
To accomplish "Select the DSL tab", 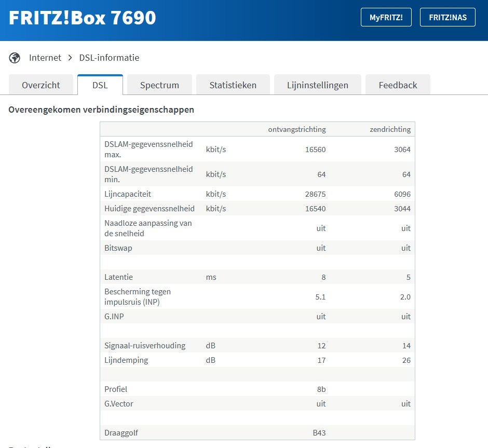I will (x=100, y=85).
